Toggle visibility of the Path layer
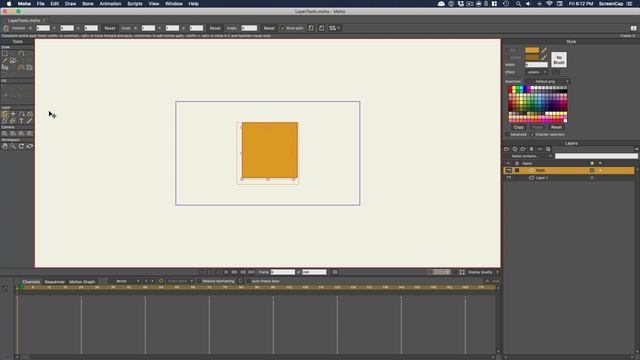The height and width of the screenshot is (360, 640). (x=509, y=170)
